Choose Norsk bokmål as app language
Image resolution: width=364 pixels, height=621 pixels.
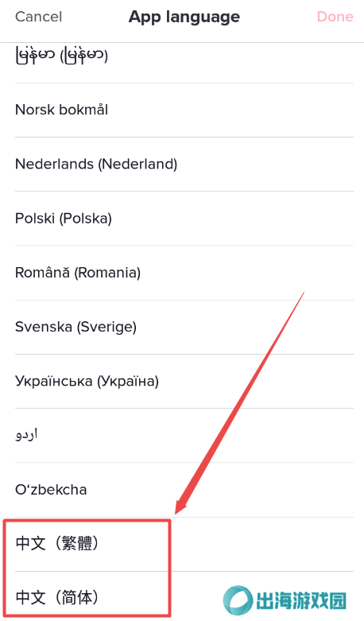pyautogui.click(x=184, y=110)
